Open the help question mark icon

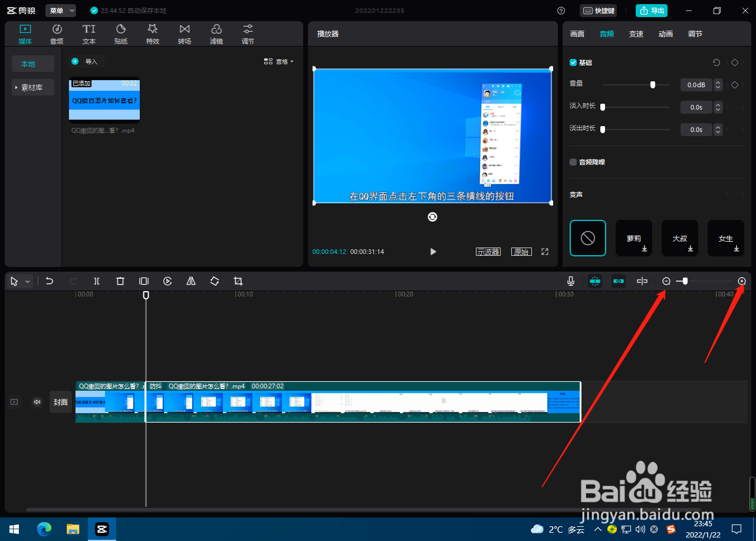[561, 11]
